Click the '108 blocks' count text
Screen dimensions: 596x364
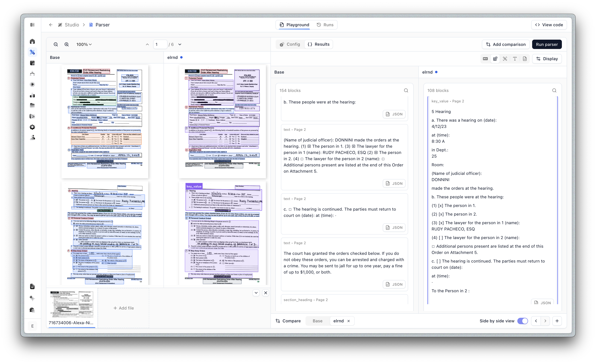tap(438, 90)
